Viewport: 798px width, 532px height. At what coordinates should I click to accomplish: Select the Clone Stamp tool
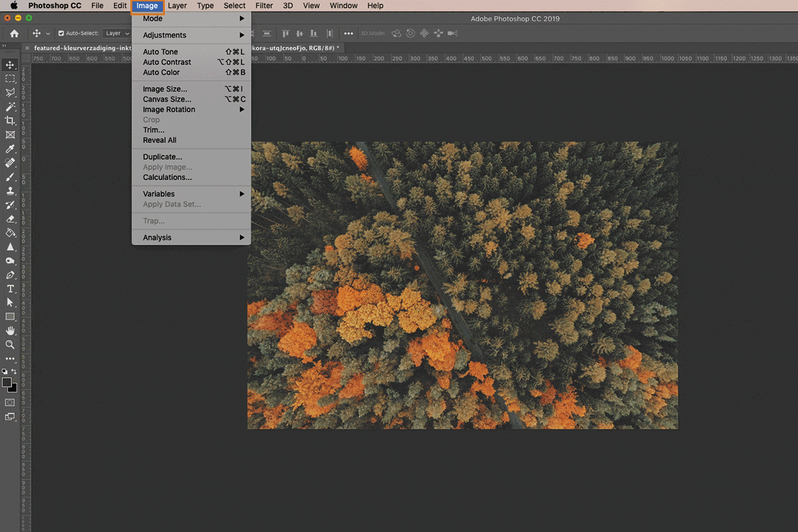[x=10, y=191]
